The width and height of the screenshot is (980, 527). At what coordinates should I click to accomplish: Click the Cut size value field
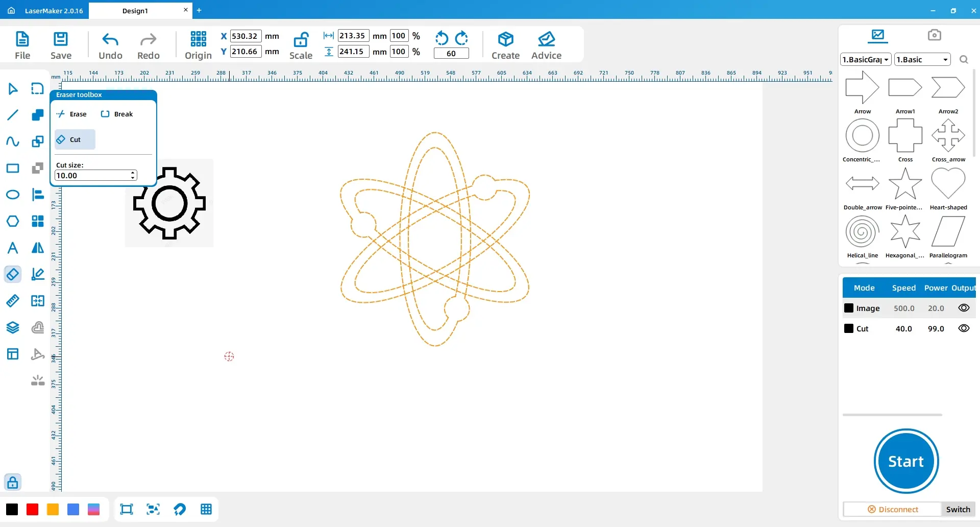[x=92, y=175]
